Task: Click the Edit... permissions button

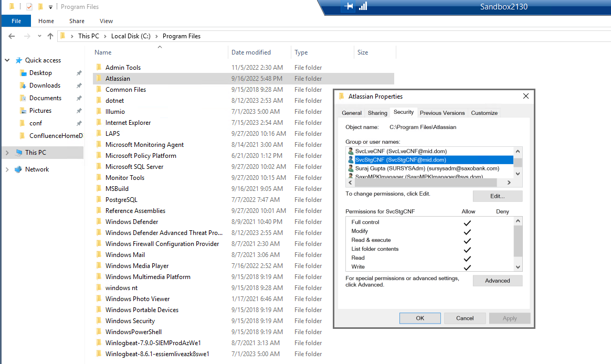Action: point(498,196)
